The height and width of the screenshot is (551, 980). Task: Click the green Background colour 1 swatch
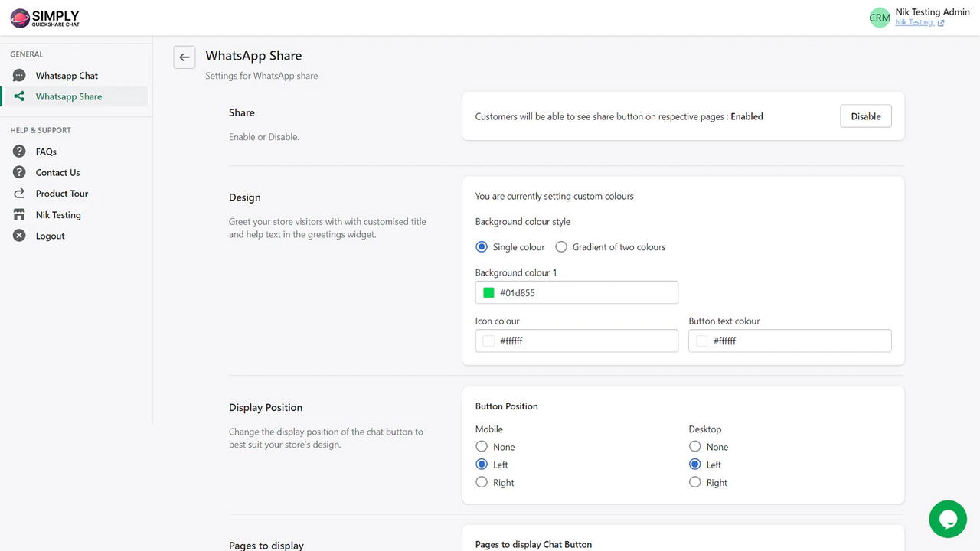488,292
